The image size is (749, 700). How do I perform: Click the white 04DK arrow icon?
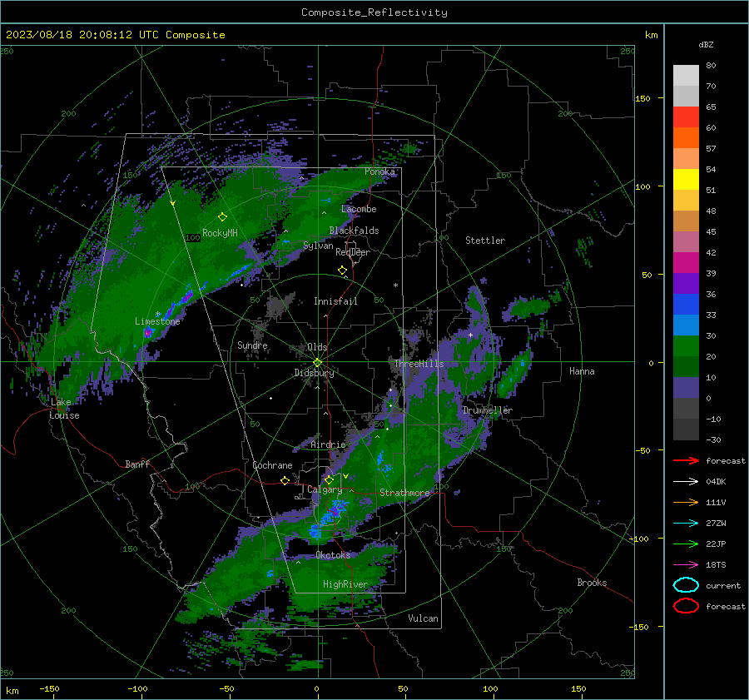click(x=686, y=481)
